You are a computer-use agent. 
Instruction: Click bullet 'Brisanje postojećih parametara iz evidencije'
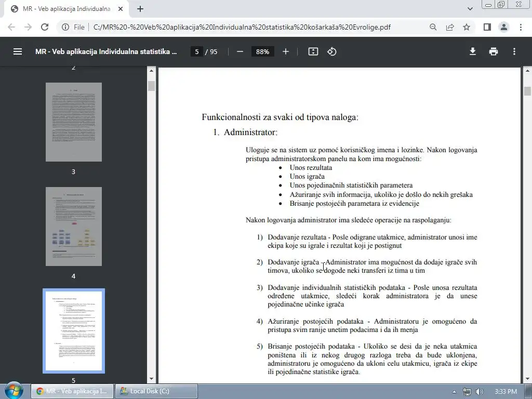pos(354,203)
